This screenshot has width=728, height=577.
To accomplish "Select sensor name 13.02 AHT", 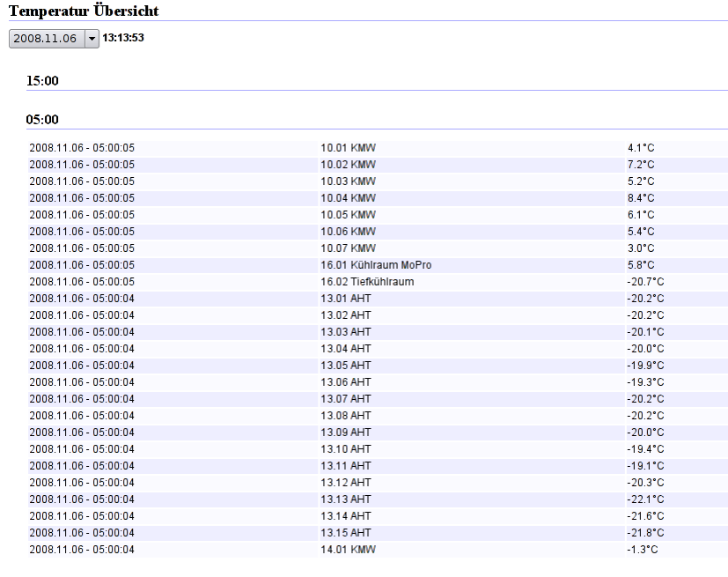I will click(x=346, y=315).
